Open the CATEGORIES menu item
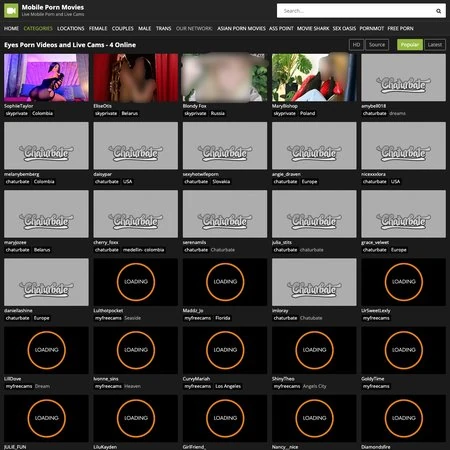 click(x=38, y=29)
